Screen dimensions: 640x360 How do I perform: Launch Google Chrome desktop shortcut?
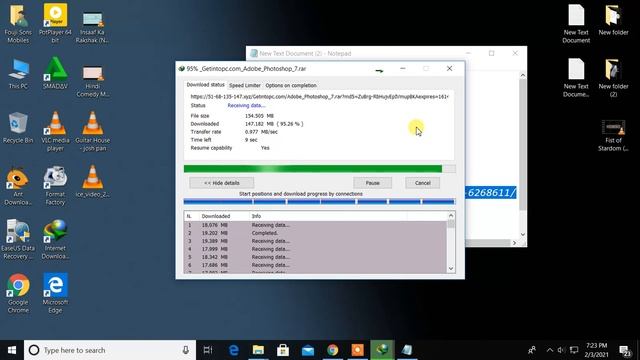click(x=18, y=293)
